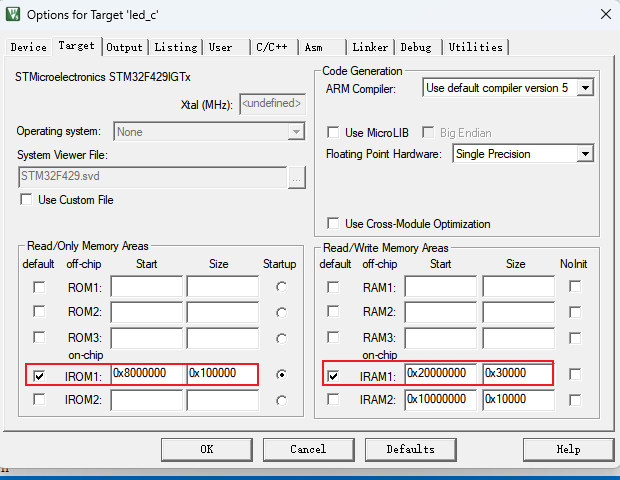Click the IRAM2 Size field 0x10000
Image resolution: width=620 pixels, height=480 pixels.
coord(518,400)
